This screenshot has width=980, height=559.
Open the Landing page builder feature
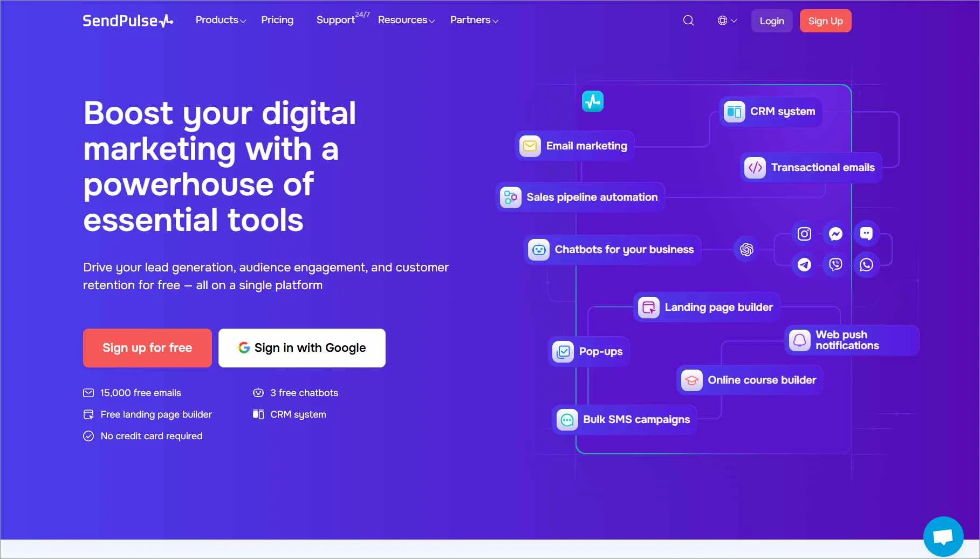[x=707, y=307]
